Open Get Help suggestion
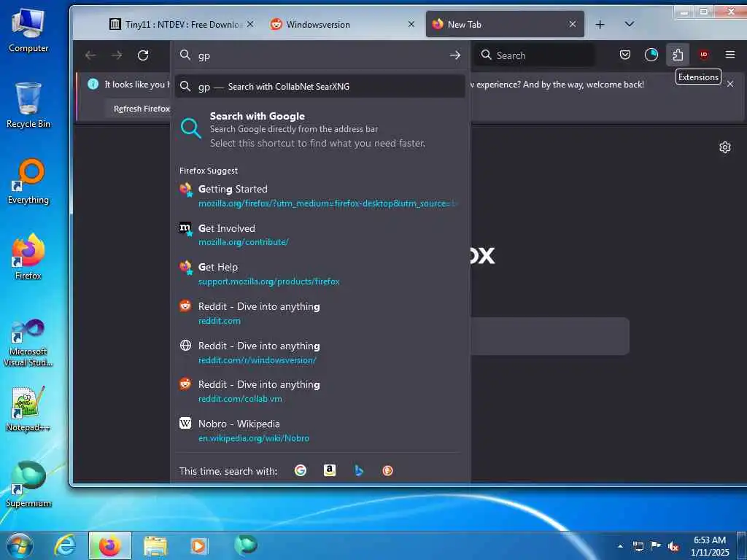The image size is (747, 560). click(x=320, y=274)
